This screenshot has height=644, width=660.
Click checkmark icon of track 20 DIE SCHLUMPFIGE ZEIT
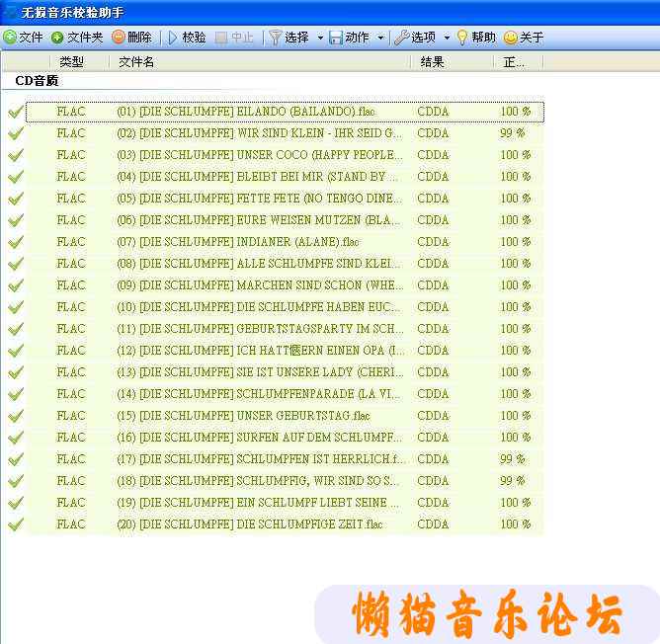point(16,524)
